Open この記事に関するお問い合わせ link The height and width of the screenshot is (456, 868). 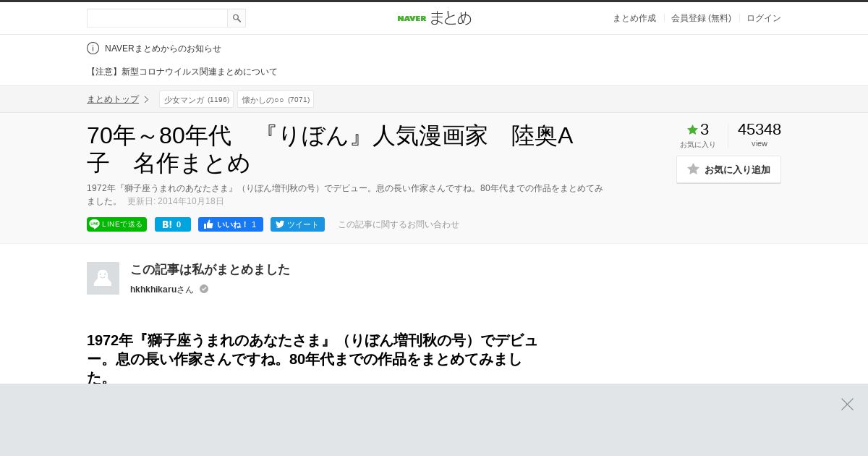point(399,224)
